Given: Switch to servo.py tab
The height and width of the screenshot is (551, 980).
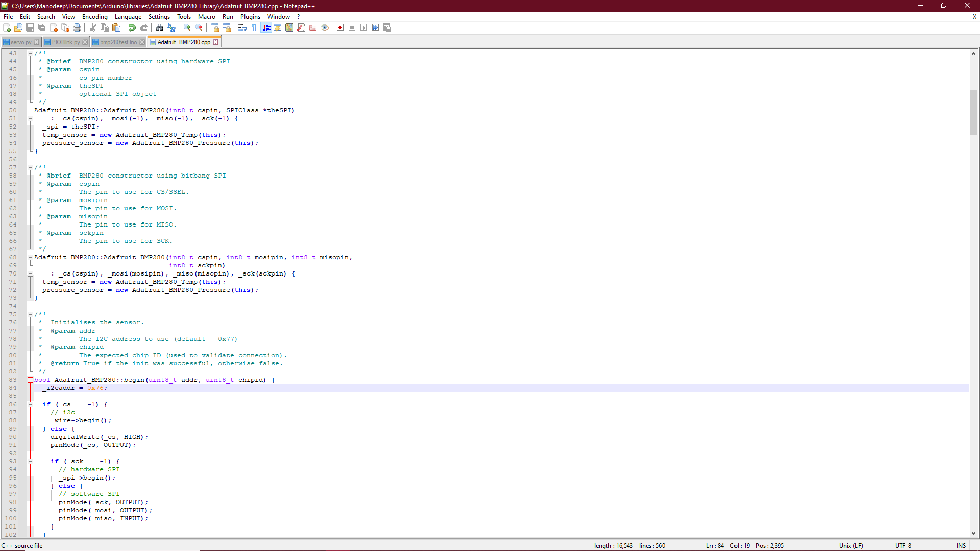Looking at the screenshot, I should 21,42.
